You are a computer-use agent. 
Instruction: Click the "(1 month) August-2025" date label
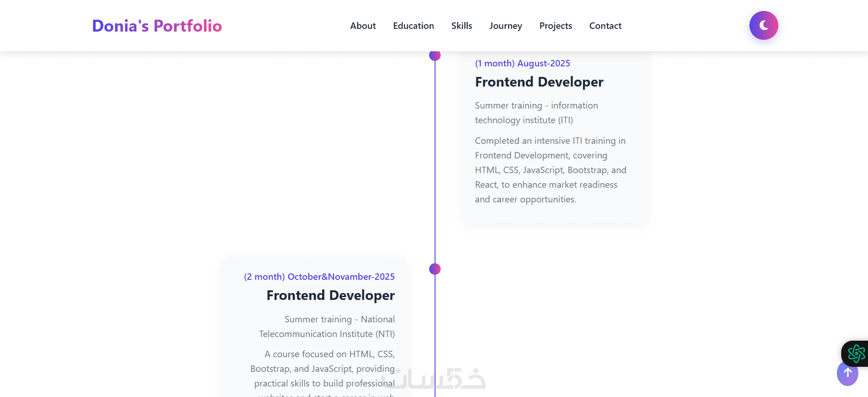(x=522, y=64)
